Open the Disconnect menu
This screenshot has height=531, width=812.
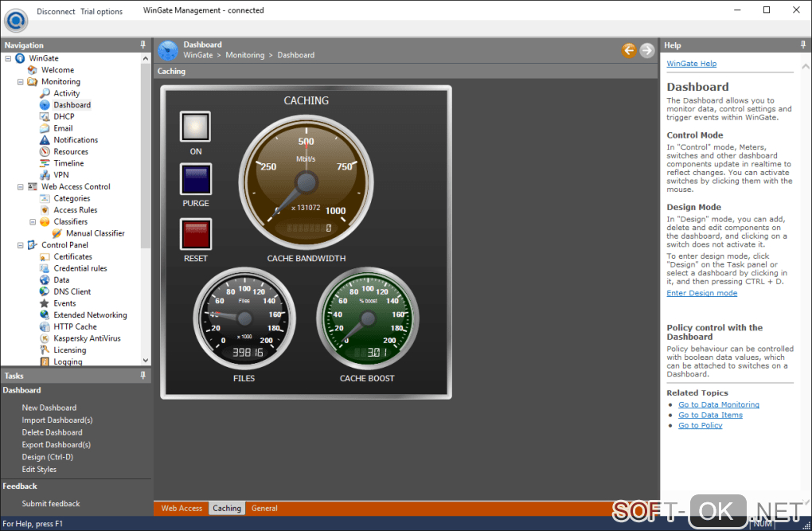56,11
